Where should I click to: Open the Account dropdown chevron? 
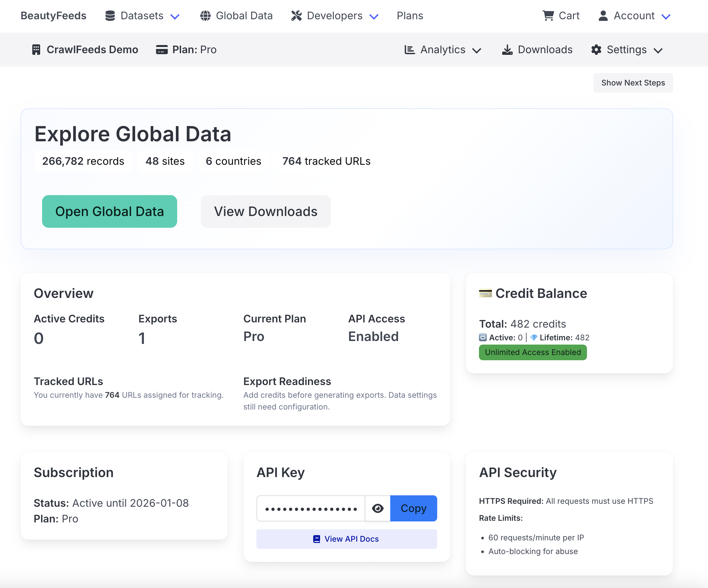pos(666,17)
